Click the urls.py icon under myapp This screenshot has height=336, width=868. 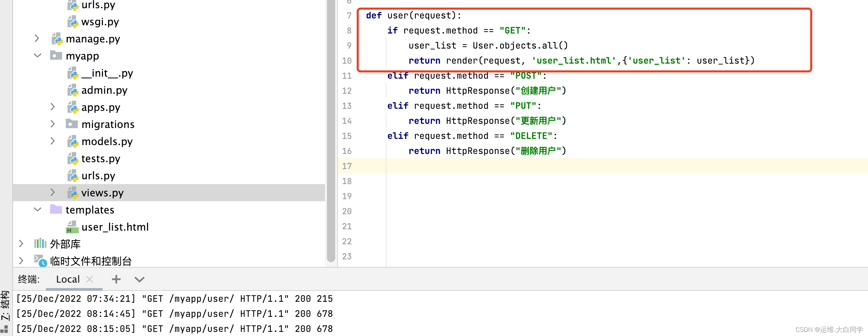[73, 176]
